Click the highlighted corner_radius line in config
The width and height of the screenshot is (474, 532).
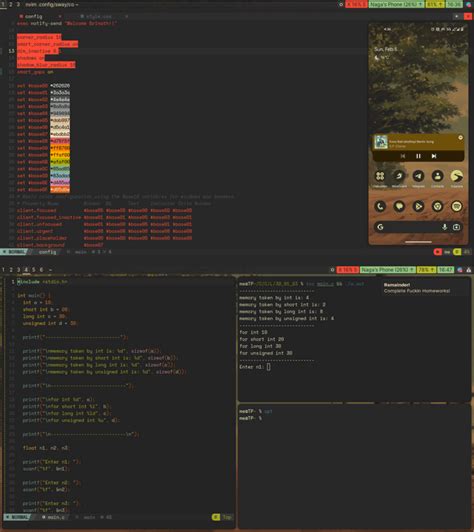click(x=39, y=37)
